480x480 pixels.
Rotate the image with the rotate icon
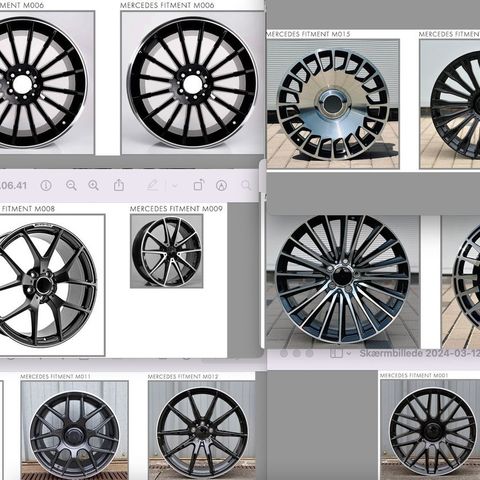(198, 185)
